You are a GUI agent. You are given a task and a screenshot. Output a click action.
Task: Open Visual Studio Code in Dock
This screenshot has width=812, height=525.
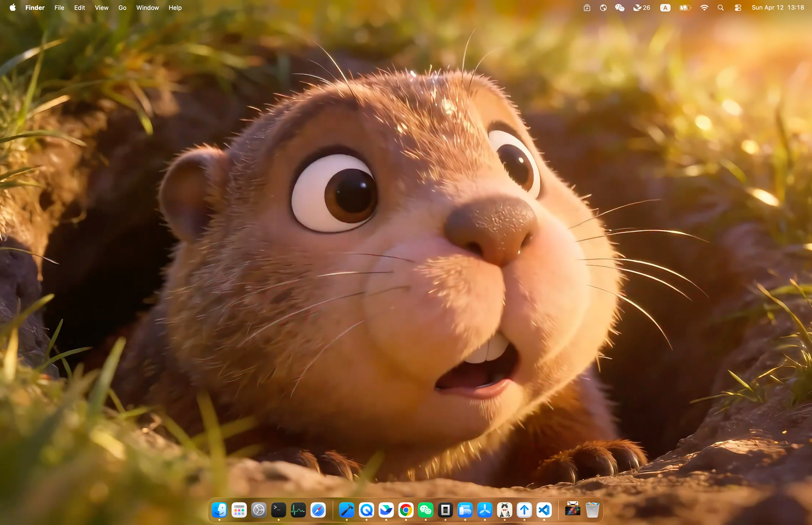[544, 510]
